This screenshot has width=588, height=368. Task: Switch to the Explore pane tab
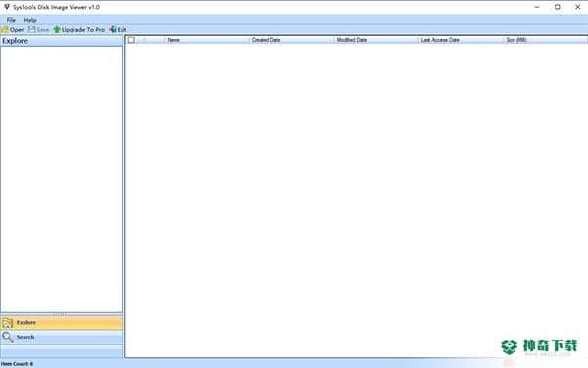pyautogui.click(x=62, y=323)
